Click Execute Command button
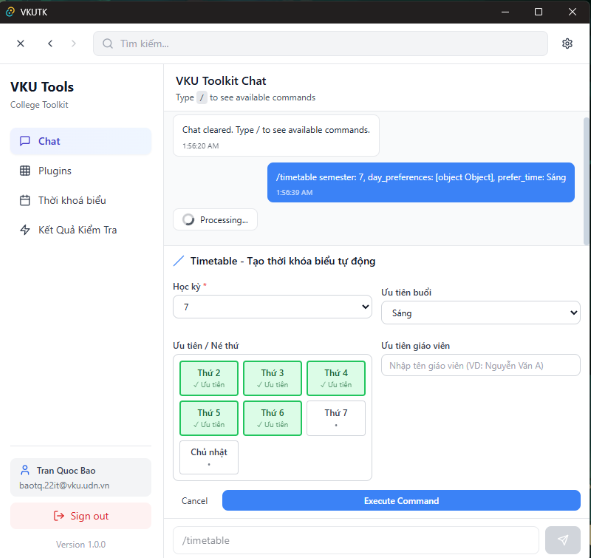This screenshot has height=558, width=591. tap(401, 501)
